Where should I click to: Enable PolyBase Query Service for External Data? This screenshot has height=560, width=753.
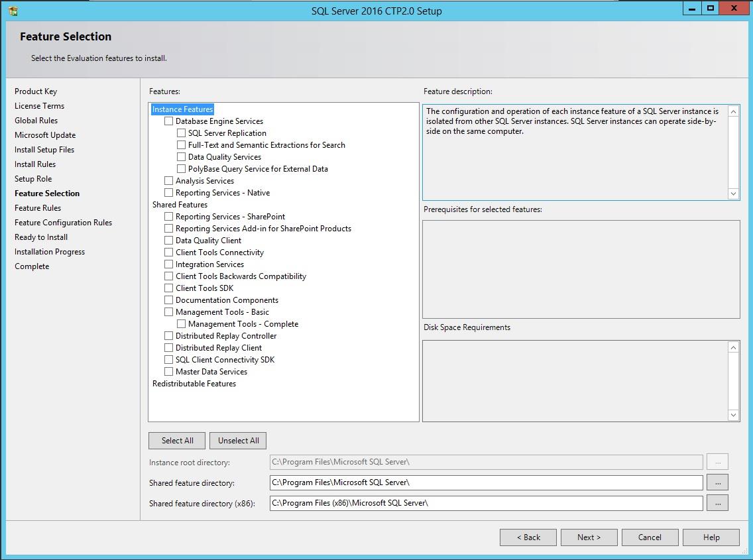tap(181, 168)
